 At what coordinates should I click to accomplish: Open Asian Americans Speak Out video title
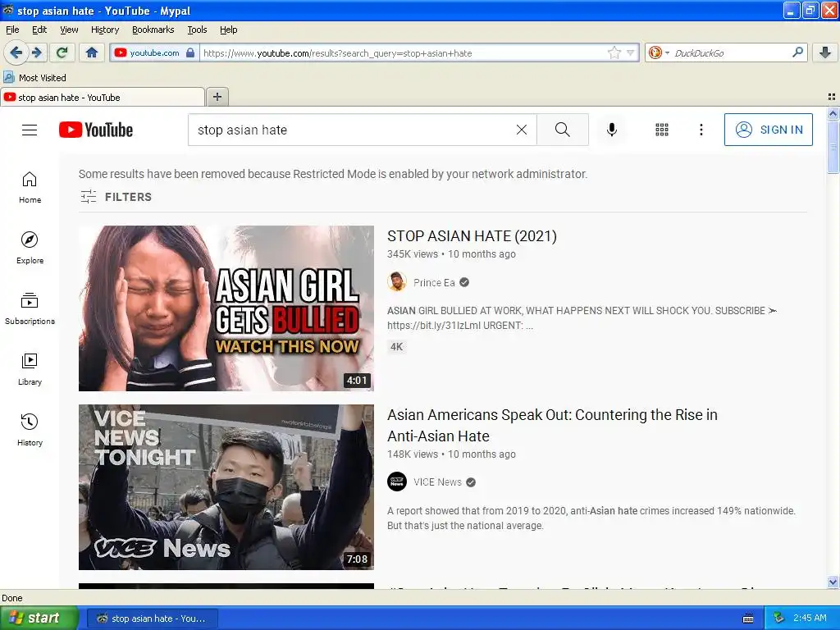pyautogui.click(x=552, y=426)
